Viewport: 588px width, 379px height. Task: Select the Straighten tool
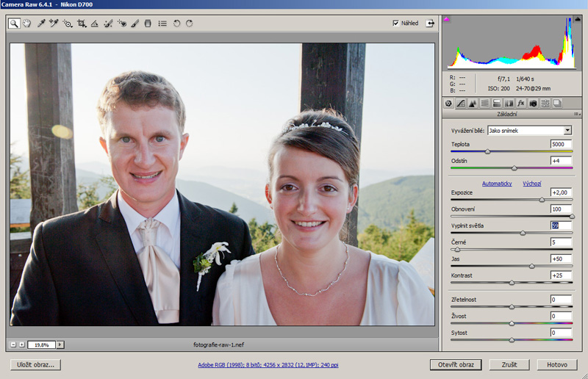[94, 24]
